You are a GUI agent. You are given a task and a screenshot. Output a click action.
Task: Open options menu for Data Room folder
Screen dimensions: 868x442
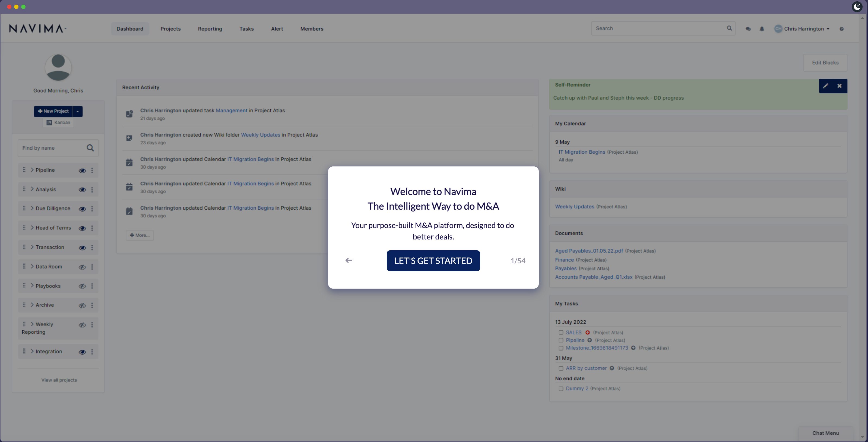click(x=92, y=267)
